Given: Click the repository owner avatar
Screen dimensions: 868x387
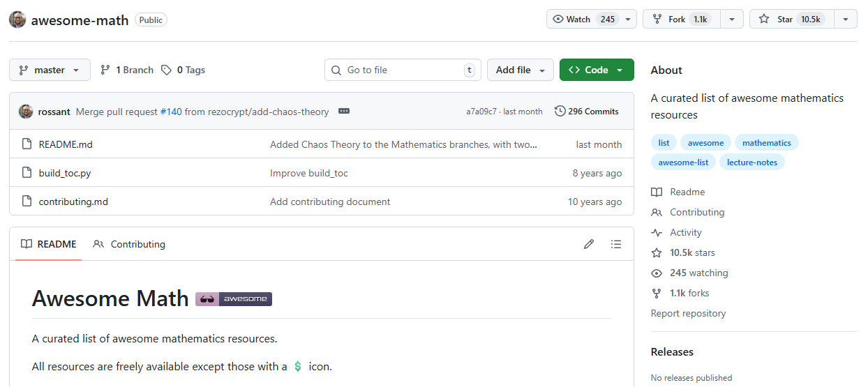Looking at the screenshot, I should 17,20.
